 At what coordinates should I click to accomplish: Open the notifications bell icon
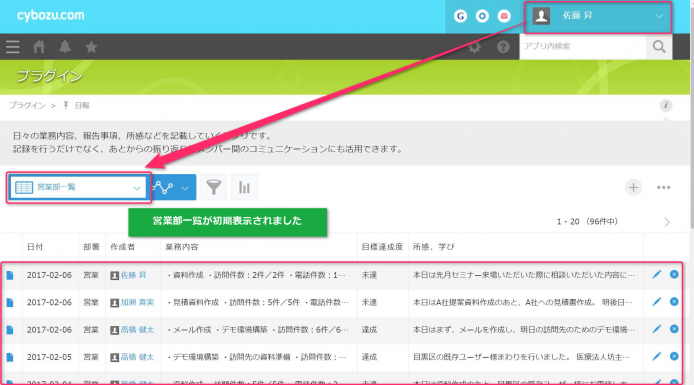click(65, 46)
